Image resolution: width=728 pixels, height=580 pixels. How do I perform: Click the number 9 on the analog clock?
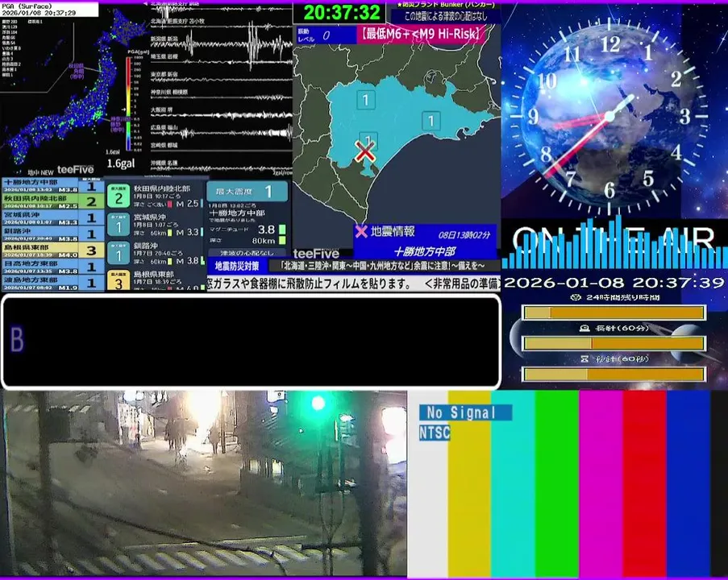click(534, 117)
